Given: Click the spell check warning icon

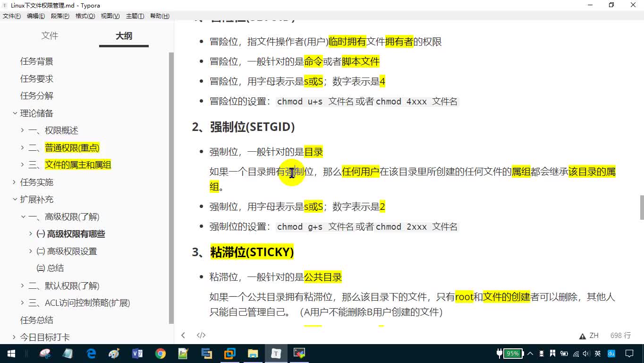Looking at the screenshot, I should (x=583, y=336).
